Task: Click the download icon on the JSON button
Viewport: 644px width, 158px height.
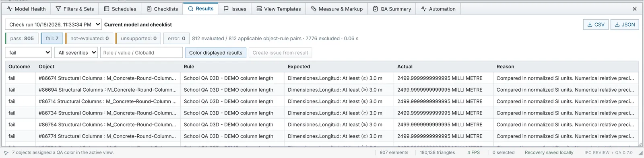Action: pos(617,25)
